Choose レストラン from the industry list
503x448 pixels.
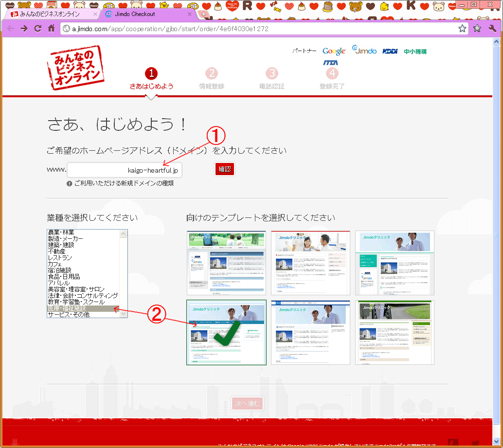click(x=60, y=258)
